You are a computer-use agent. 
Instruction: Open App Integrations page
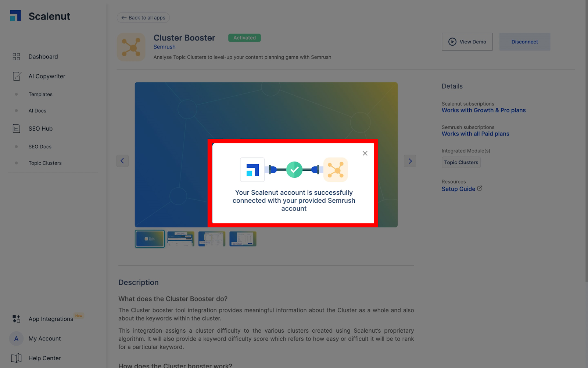point(51,319)
